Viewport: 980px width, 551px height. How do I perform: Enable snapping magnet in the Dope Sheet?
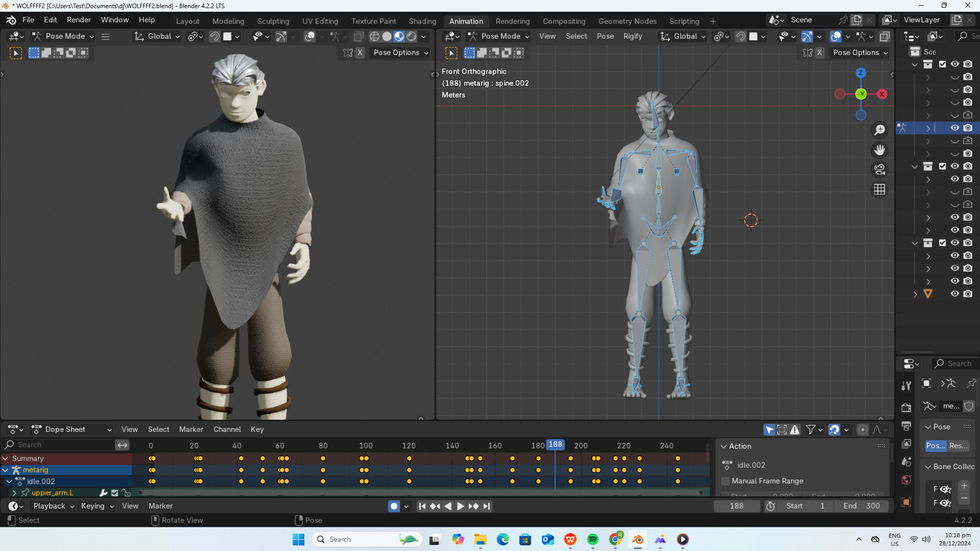click(x=833, y=429)
